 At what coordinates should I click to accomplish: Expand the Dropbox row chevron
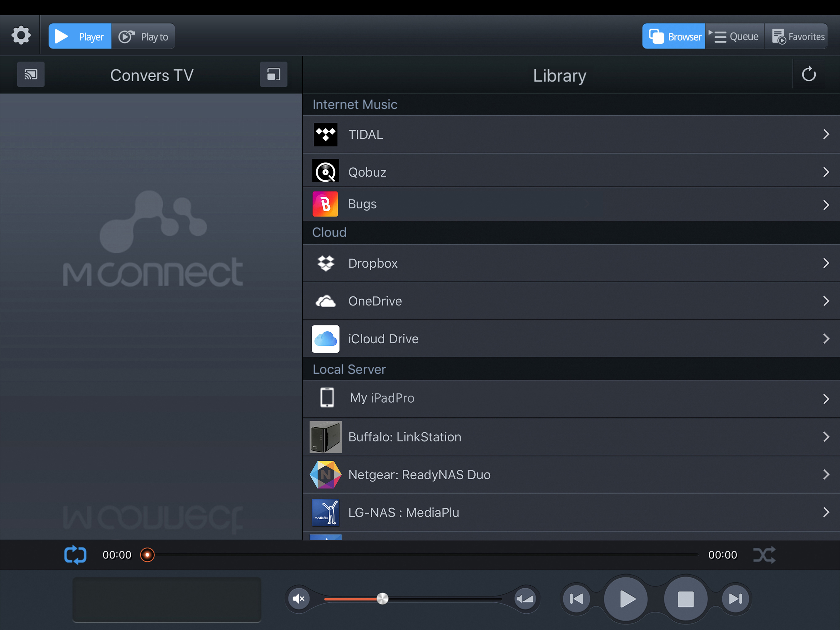pos(826,263)
